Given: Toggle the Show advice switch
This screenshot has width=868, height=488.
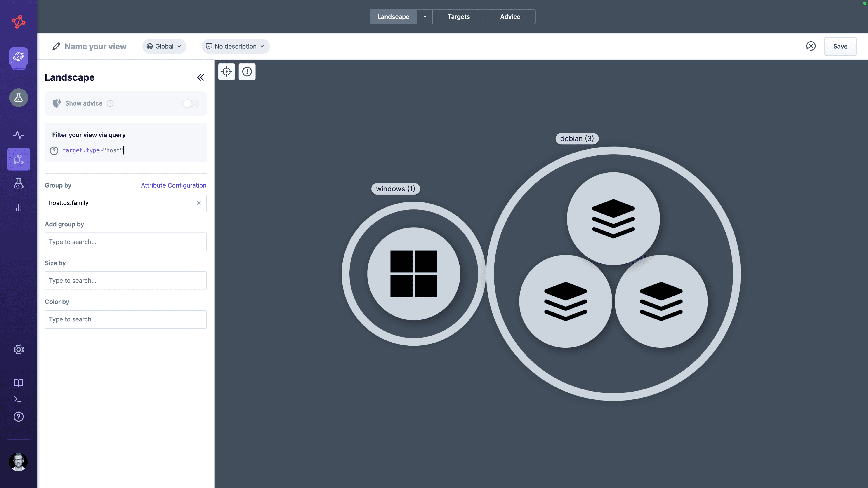Looking at the screenshot, I should 190,103.
